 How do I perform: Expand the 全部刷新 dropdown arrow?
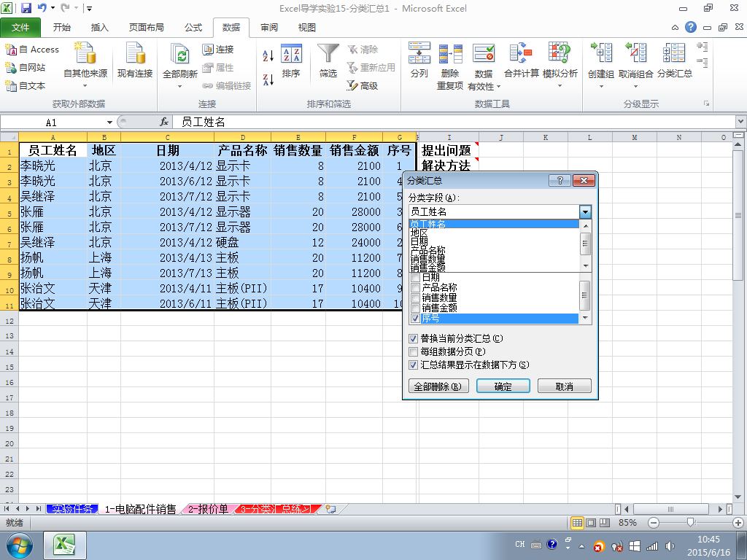coord(180,86)
